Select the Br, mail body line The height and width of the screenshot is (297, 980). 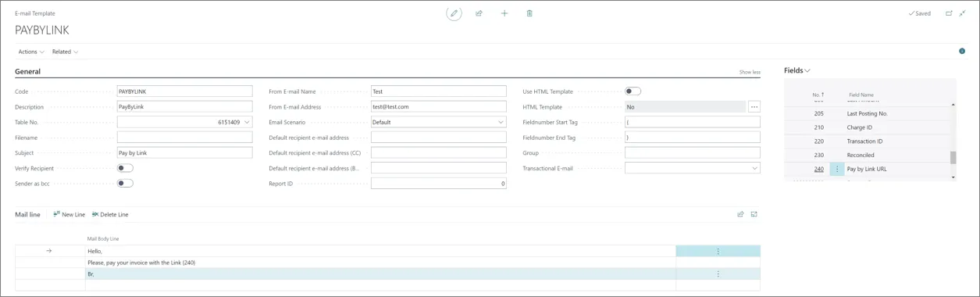tap(380, 274)
